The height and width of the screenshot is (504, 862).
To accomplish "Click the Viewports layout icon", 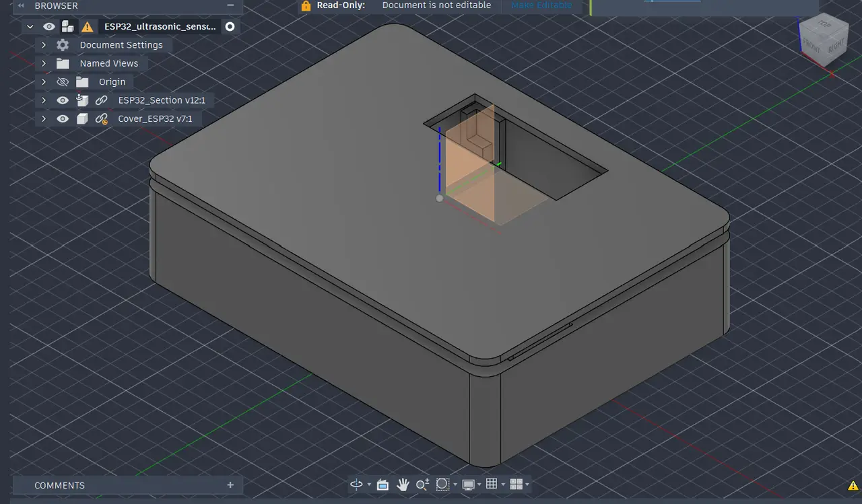I will 517,484.
